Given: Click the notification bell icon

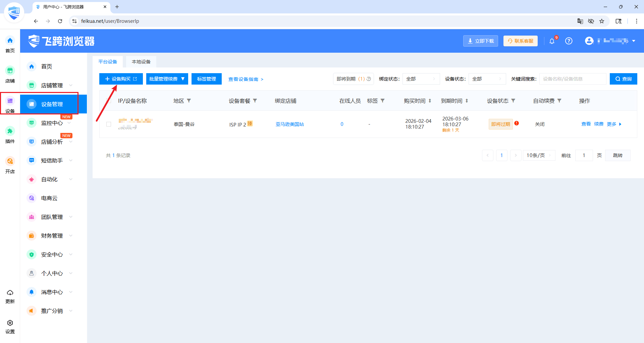Looking at the screenshot, I should tap(552, 41).
